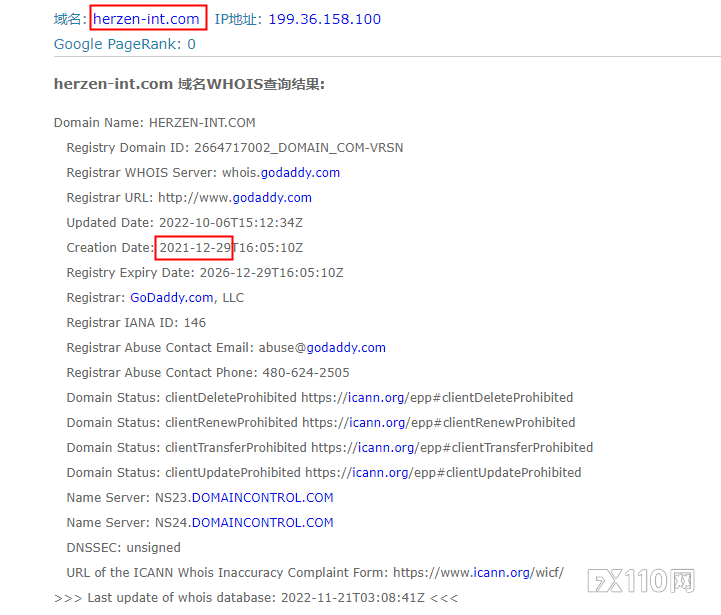Select the Domain Name: HERZEN-INT.COM line
The width and height of the screenshot is (721, 615).
coord(154,123)
